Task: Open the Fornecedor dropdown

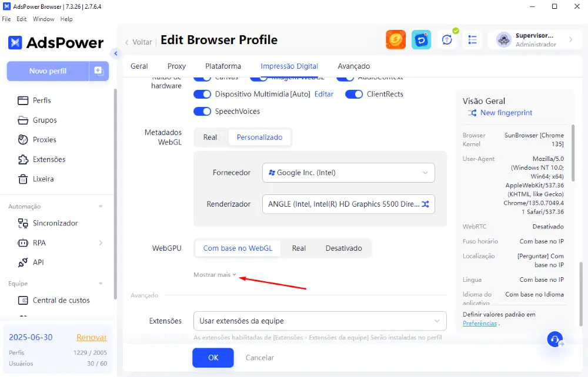Action: tap(348, 173)
